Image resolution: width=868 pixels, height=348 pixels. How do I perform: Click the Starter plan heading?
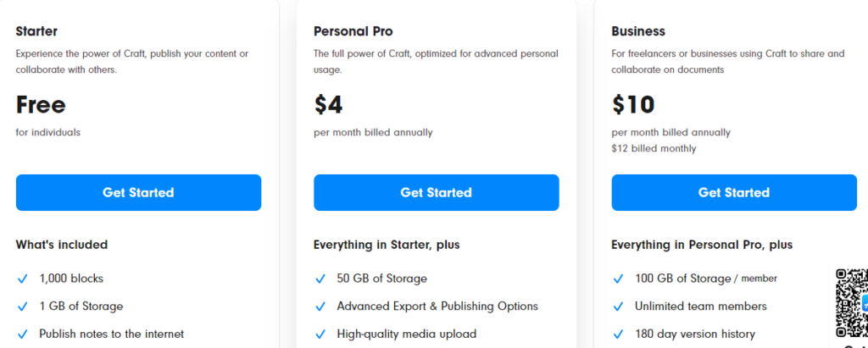[36, 31]
